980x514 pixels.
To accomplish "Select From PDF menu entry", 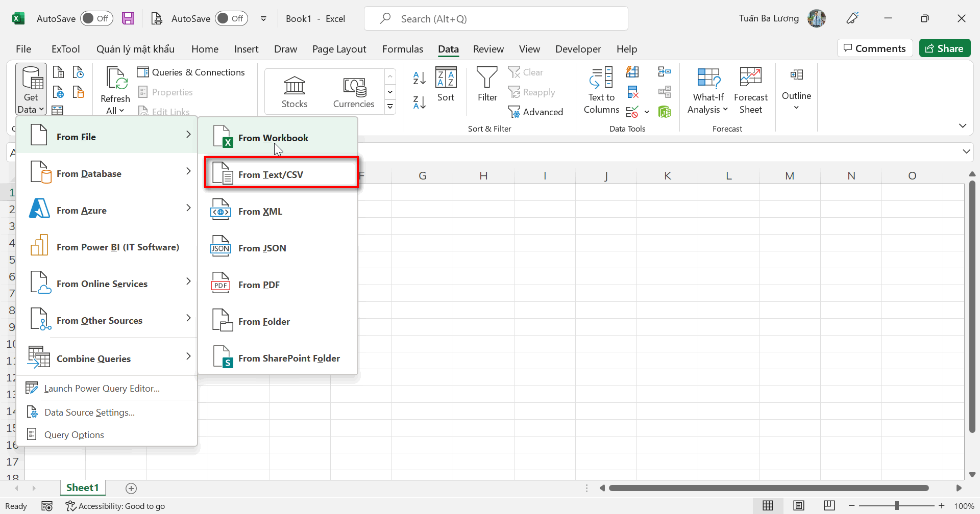I will (278, 285).
